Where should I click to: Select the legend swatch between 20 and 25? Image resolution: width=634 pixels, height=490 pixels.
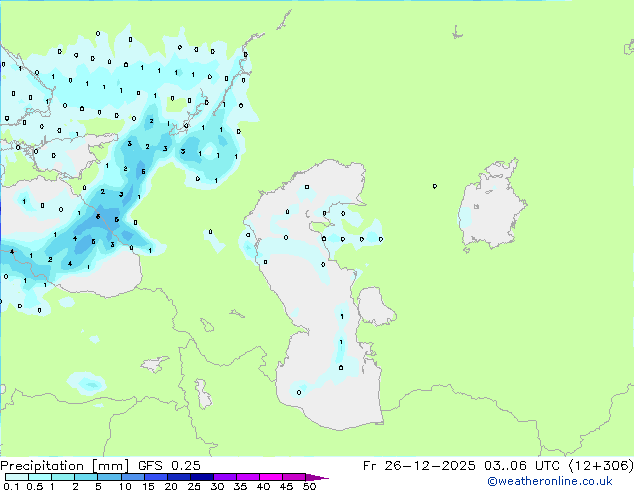click(x=179, y=477)
